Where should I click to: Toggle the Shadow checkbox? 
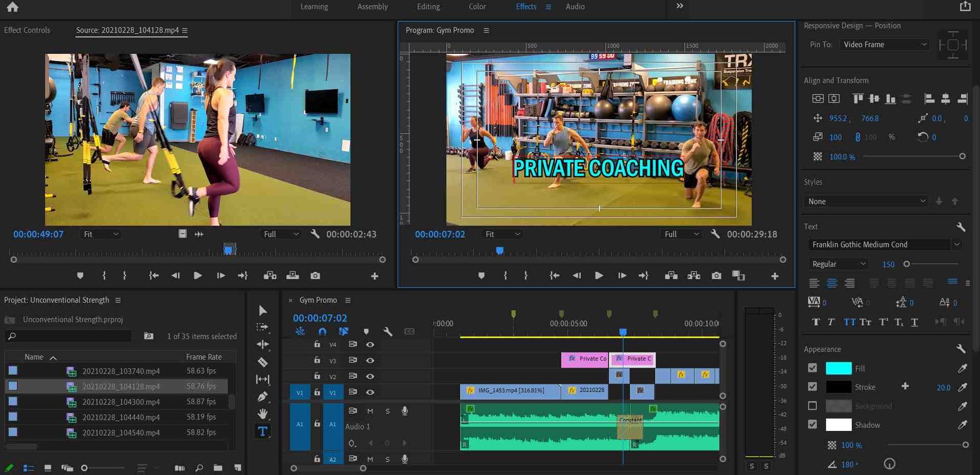click(812, 425)
